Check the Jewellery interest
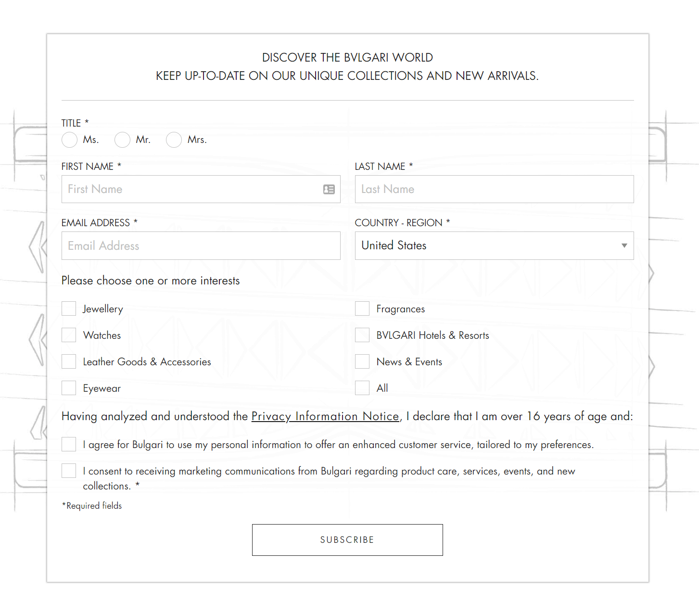This screenshot has height=616, width=699. 68,308
